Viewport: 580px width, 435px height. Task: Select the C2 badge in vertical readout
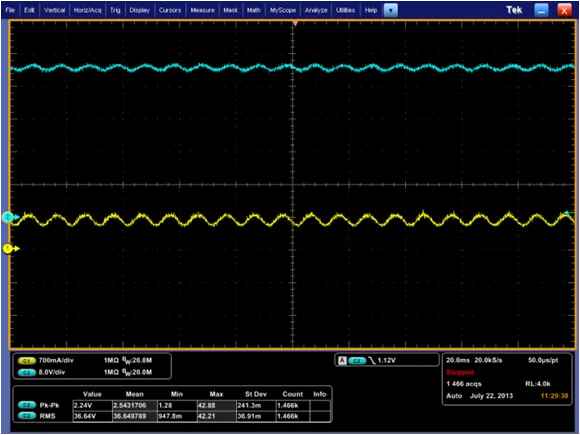pyautogui.click(x=27, y=372)
